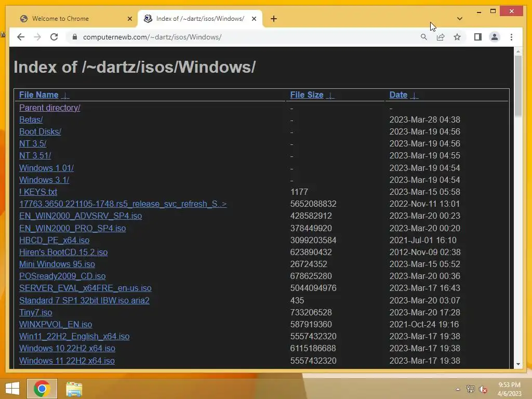Reload the current page
Image resolution: width=532 pixels, height=399 pixels.
coord(54,37)
